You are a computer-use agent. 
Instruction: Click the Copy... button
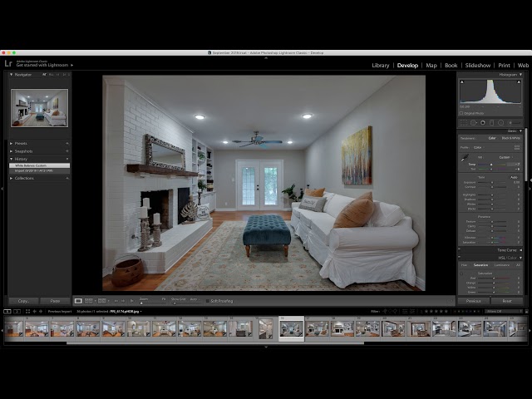(23, 301)
